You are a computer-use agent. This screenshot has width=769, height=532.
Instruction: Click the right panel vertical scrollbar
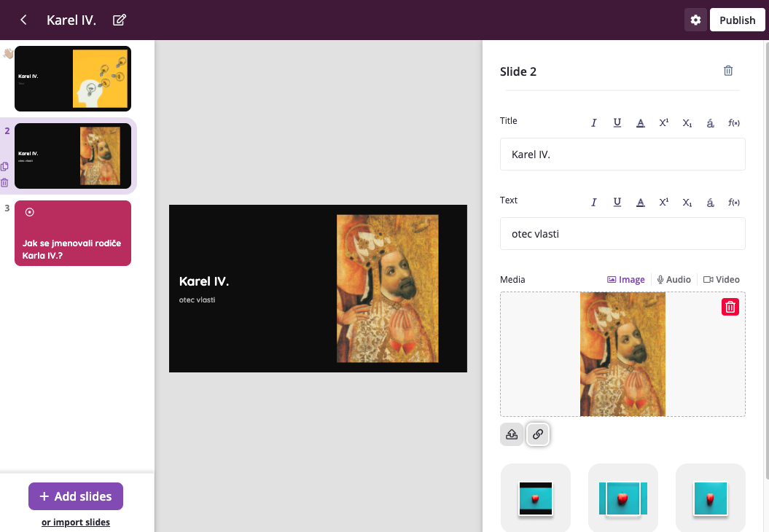tap(767, 260)
